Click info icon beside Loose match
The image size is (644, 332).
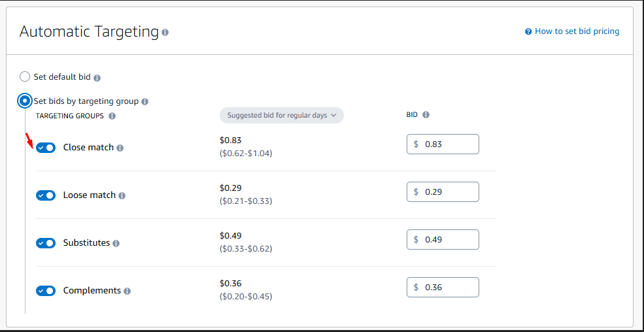point(122,196)
